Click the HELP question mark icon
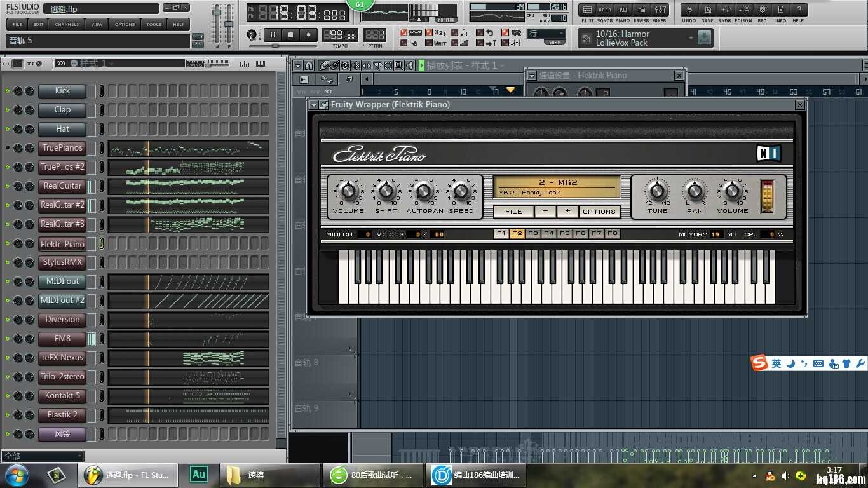The width and height of the screenshot is (868, 488). tap(799, 10)
